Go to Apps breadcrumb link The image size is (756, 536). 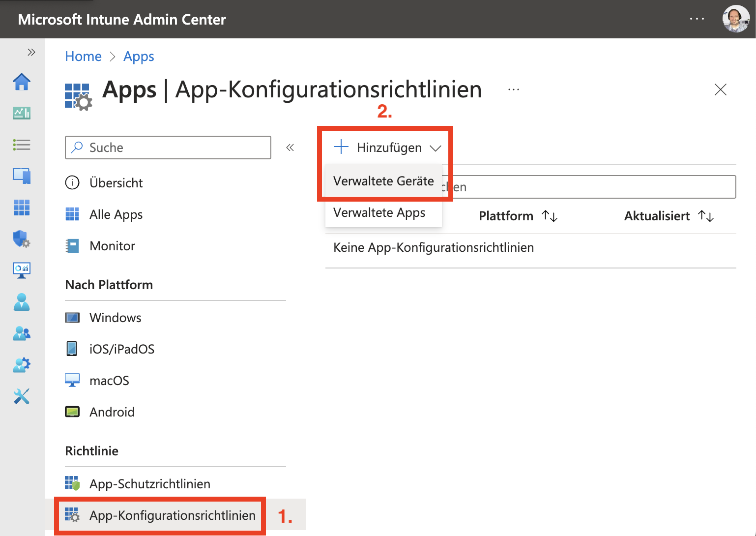click(x=139, y=57)
